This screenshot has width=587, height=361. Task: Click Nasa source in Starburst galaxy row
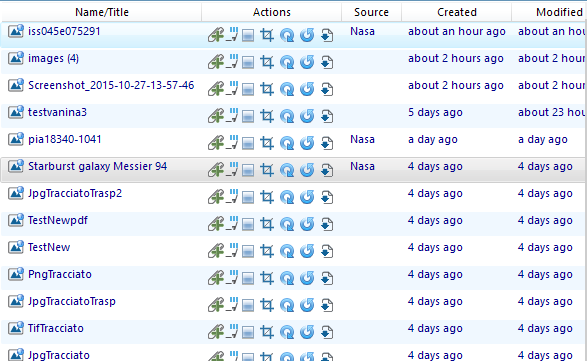(x=362, y=166)
